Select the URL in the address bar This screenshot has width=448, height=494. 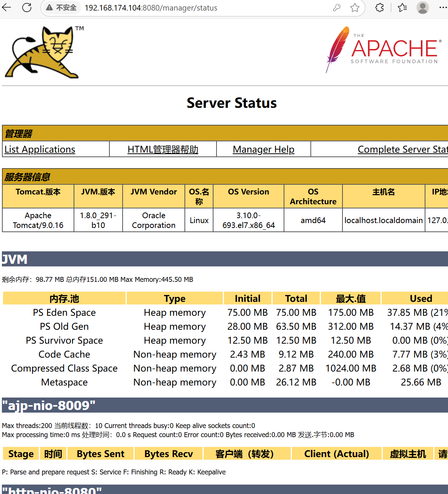click(x=151, y=8)
